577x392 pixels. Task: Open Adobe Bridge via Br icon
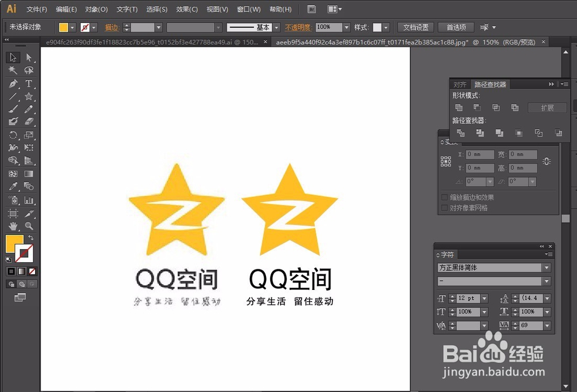[312, 9]
